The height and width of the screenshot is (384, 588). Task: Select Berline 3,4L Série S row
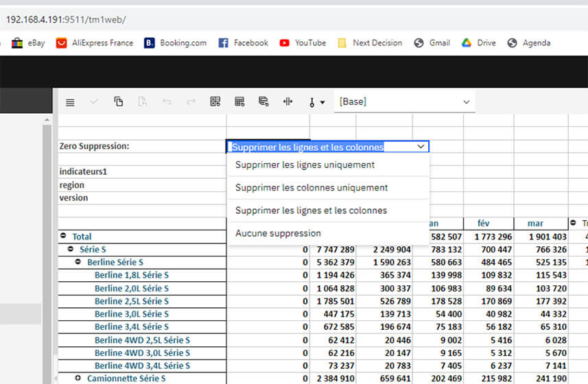point(132,326)
